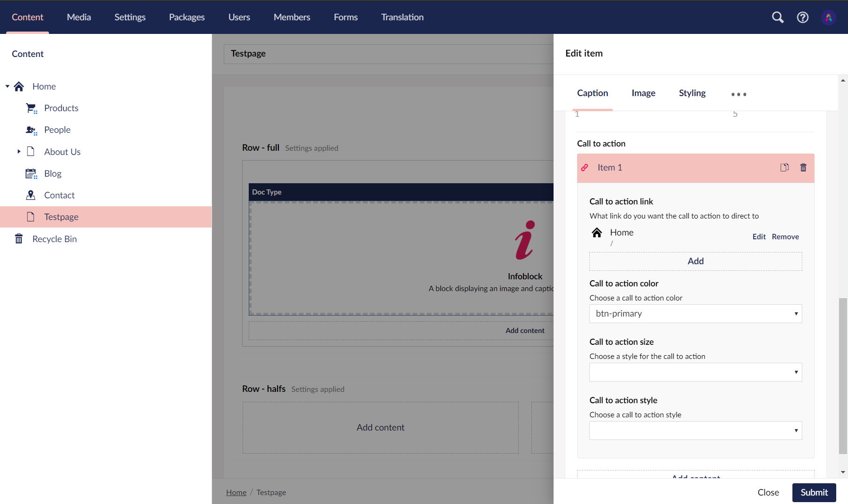Click the Contact location pin icon
The width and height of the screenshot is (848, 504).
pyautogui.click(x=31, y=195)
